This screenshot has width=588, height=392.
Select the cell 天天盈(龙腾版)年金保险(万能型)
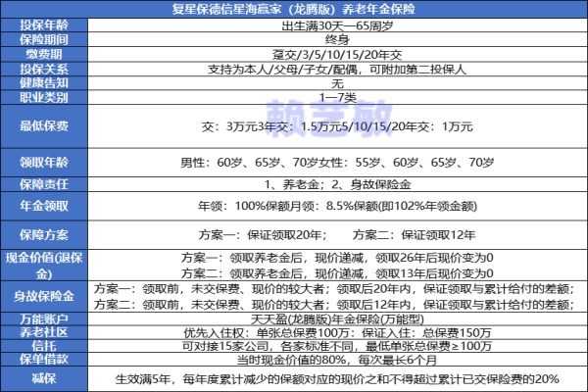(337, 319)
